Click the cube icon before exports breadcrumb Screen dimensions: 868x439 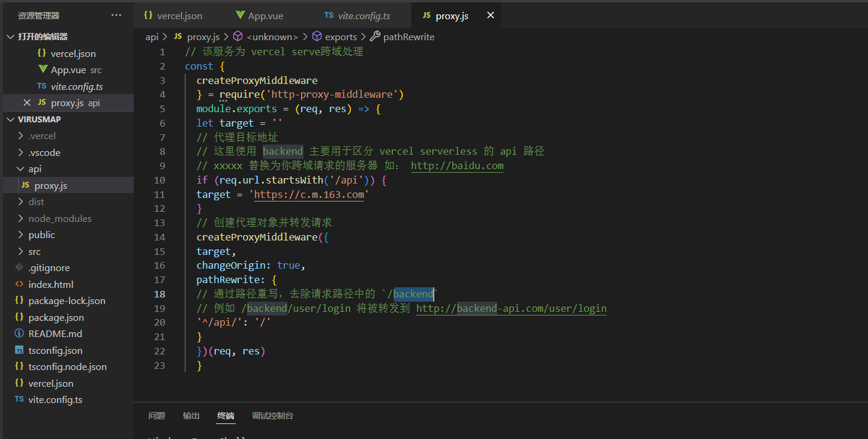(317, 37)
